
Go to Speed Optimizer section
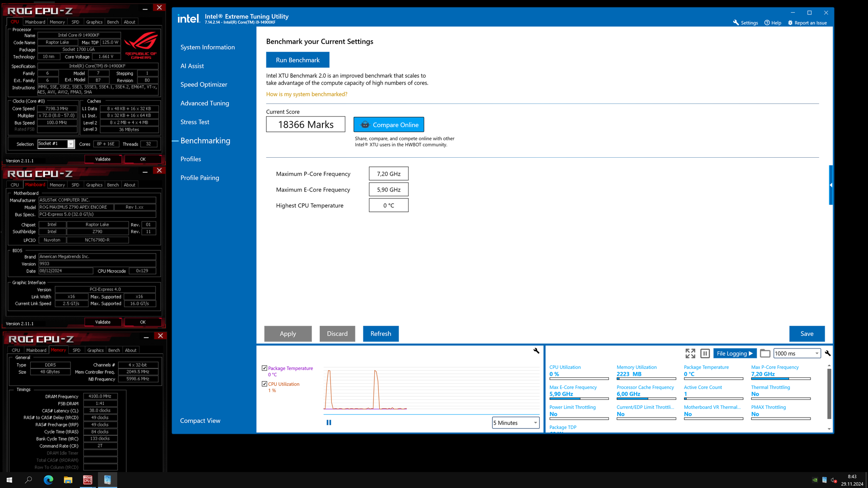[204, 84]
